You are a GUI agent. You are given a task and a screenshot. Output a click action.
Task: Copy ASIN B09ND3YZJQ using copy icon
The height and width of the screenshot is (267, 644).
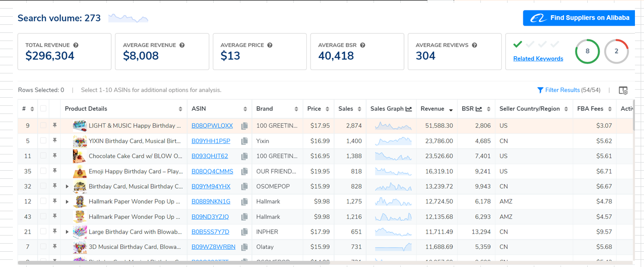[244, 217]
